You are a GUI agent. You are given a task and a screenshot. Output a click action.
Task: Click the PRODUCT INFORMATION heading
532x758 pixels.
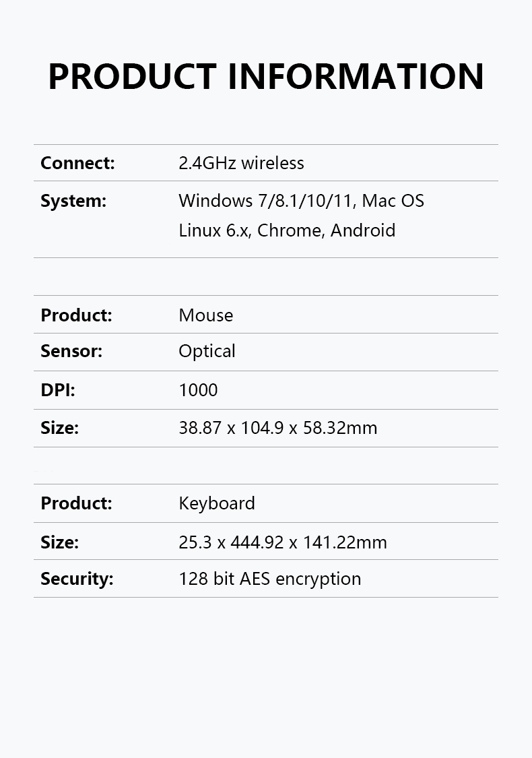pos(266,76)
